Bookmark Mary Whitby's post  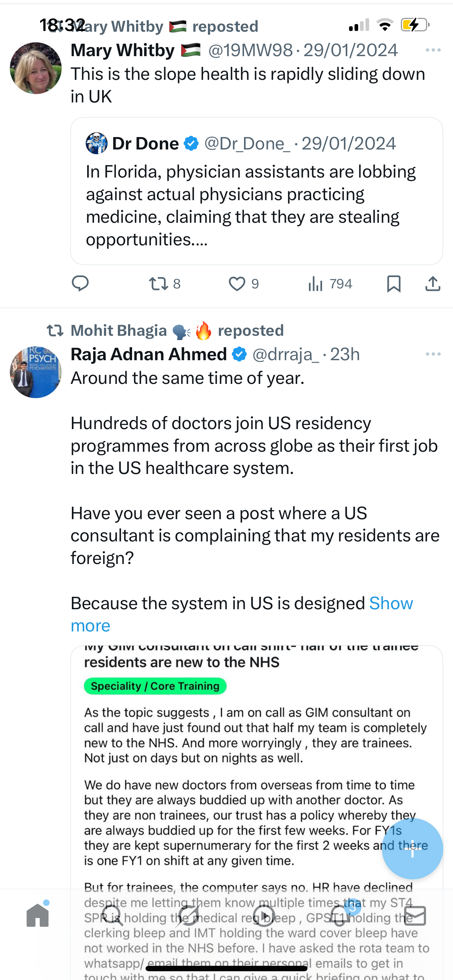coord(394,284)
